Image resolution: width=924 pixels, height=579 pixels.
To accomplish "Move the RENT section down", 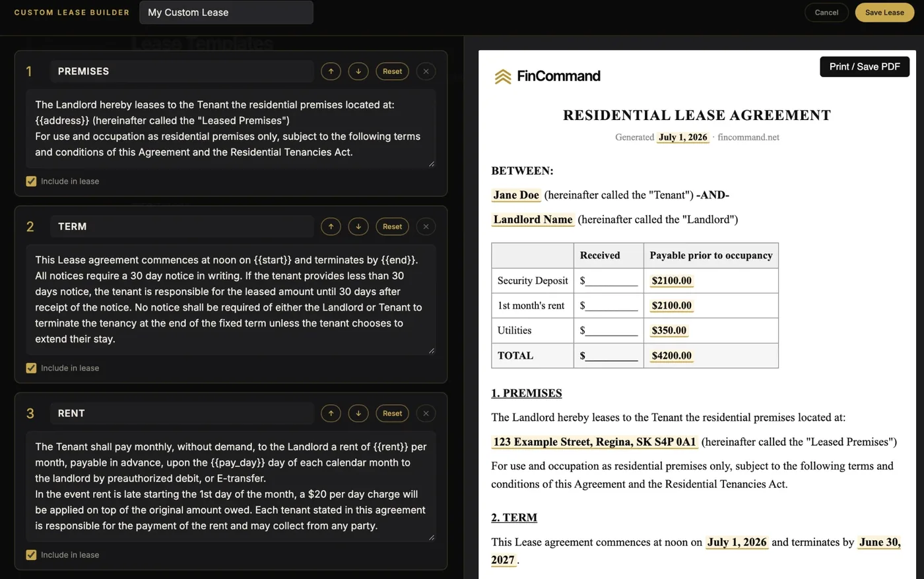I will point(358,413).
